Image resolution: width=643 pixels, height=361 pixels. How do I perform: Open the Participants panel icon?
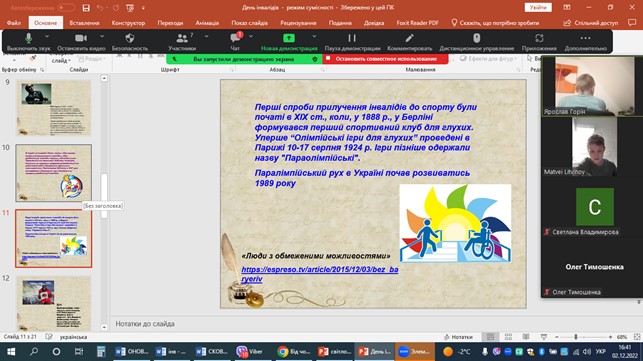(x=182, y=39)
